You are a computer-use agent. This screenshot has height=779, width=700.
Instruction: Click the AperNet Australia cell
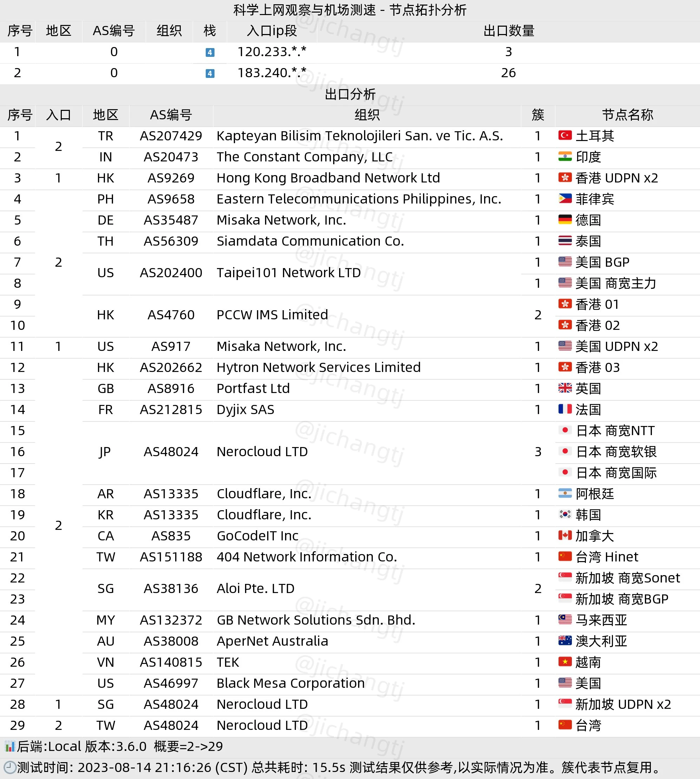coord(272,641)
